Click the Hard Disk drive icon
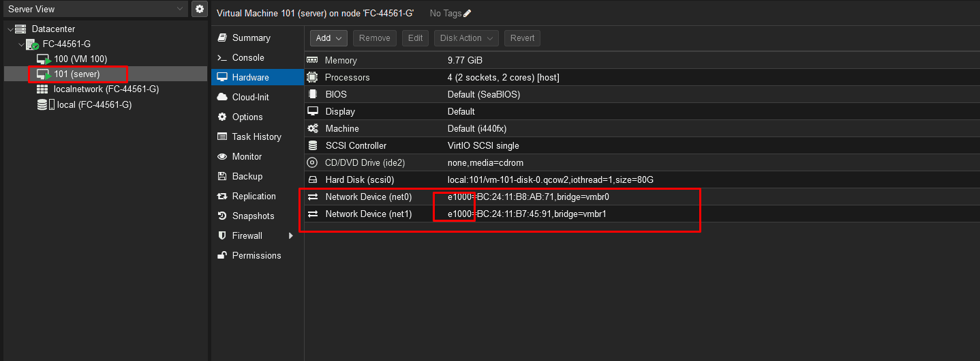980x361 pixels. click(x=313, y=179)
